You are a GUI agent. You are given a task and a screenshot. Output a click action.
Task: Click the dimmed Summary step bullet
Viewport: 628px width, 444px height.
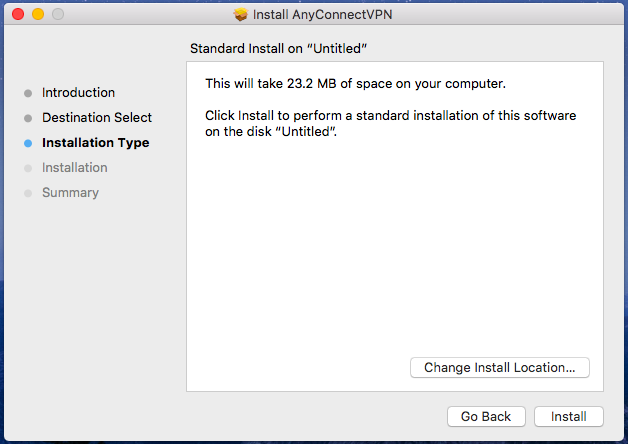point(28,193)
